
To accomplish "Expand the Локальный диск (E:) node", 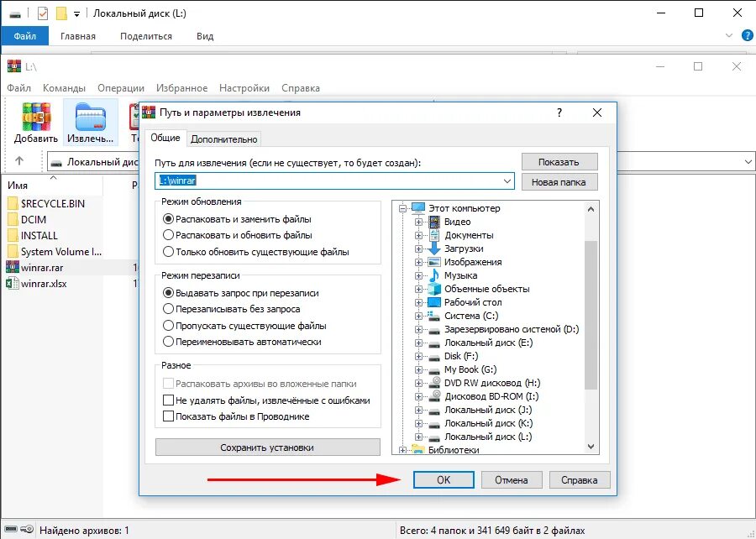I will pyautogui.click(x=418, y=343).
